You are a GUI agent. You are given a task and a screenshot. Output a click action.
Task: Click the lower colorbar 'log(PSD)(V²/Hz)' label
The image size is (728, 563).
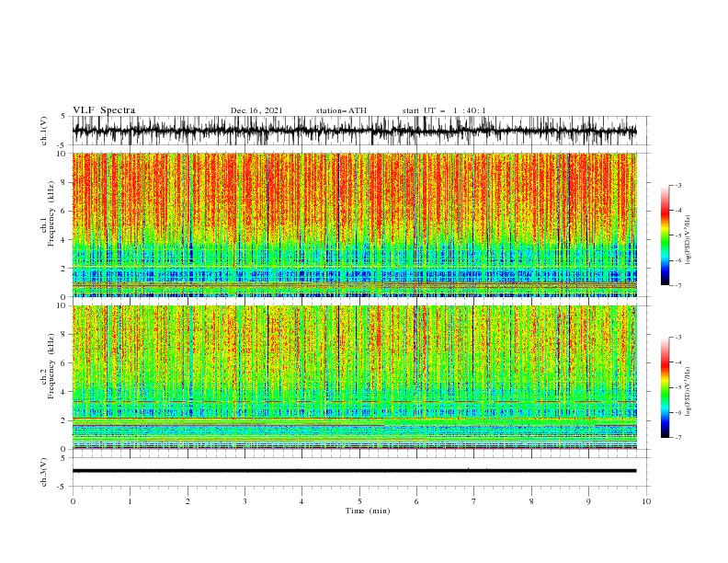[x=688, y=392]
